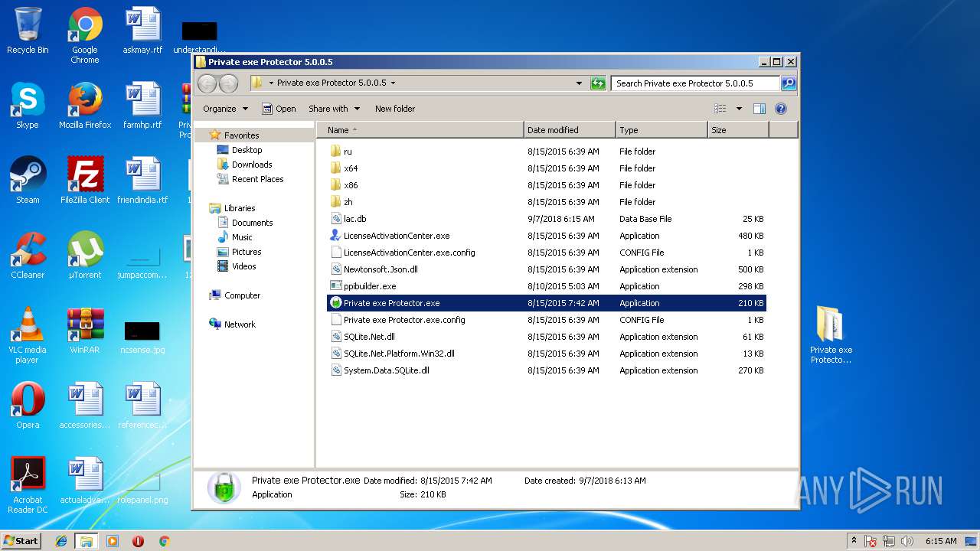Viewport: 980px width, 551px height.
Task: Open the accessories document on the desktop
Action: tap(85, 406)
